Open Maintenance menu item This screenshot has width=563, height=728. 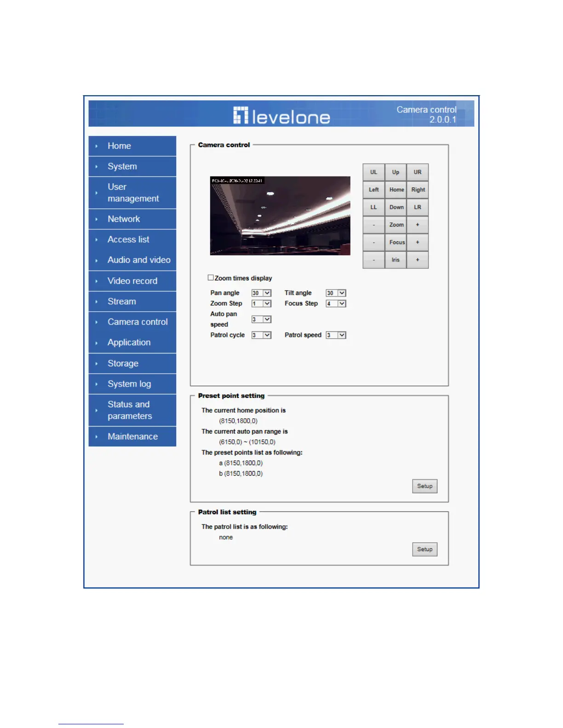[x=132, y=436]
